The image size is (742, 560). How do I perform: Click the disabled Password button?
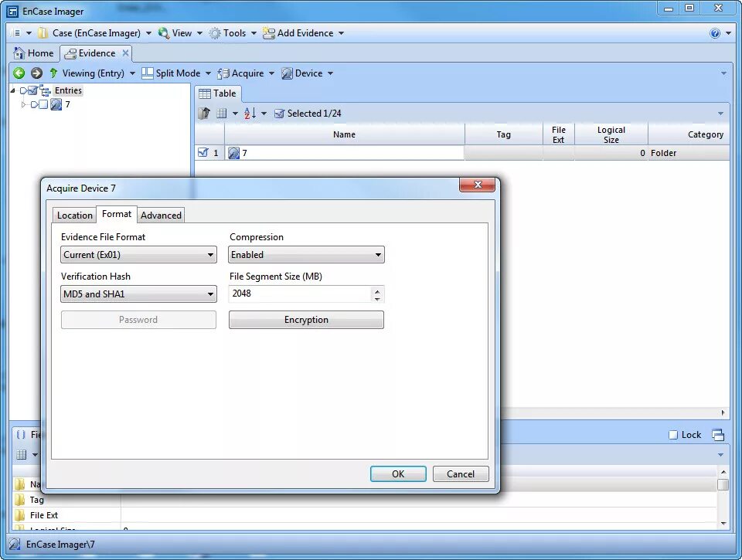coord(138,320)
